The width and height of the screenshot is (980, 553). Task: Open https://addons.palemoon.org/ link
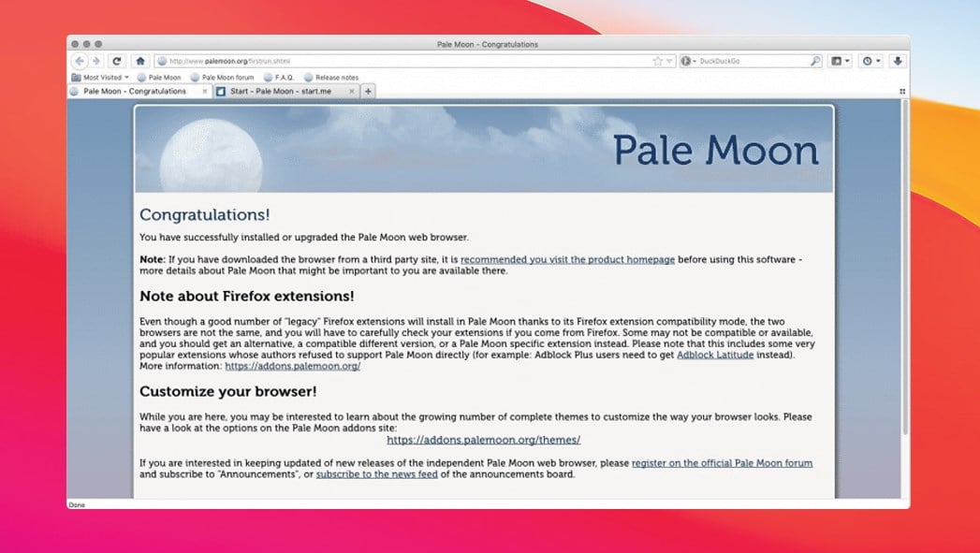pos(292,366)
